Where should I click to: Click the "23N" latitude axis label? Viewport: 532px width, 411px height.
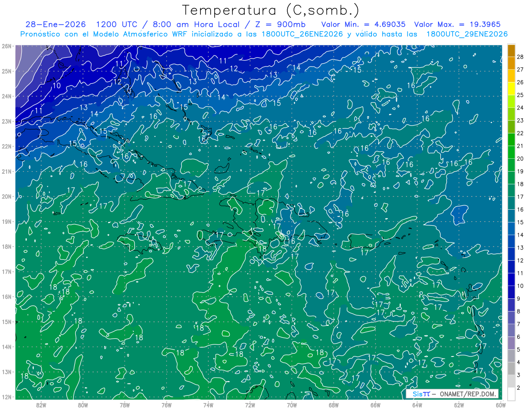point(7,121)
